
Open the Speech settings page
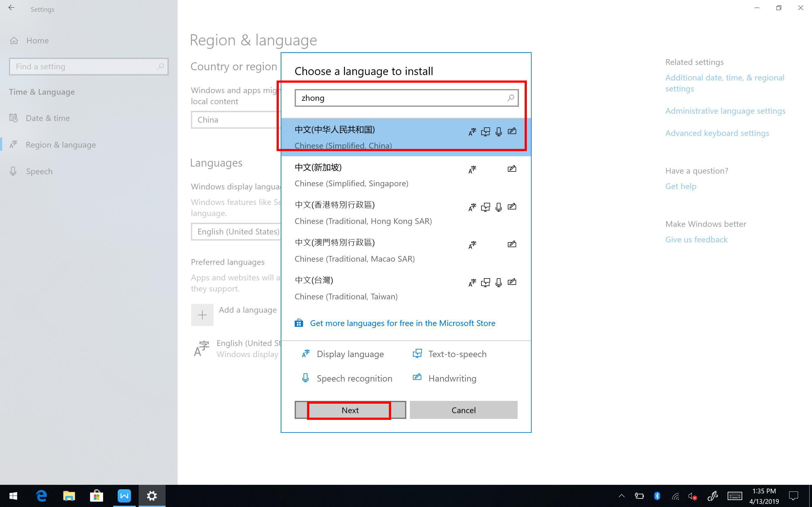tap(39, 171)
